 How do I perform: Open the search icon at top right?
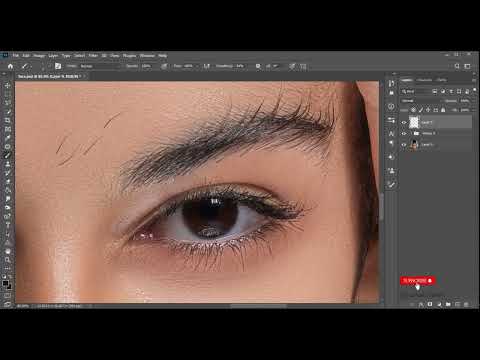pos(457,66)
